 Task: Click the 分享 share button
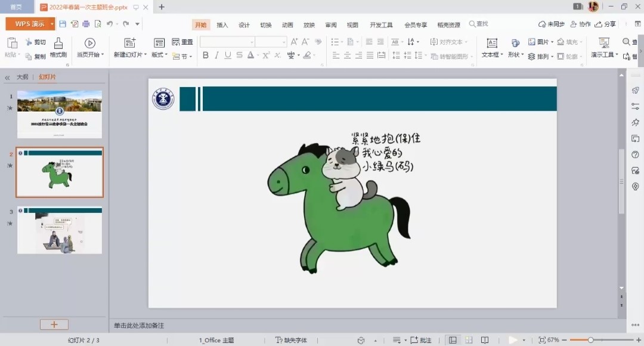[605, 24]
